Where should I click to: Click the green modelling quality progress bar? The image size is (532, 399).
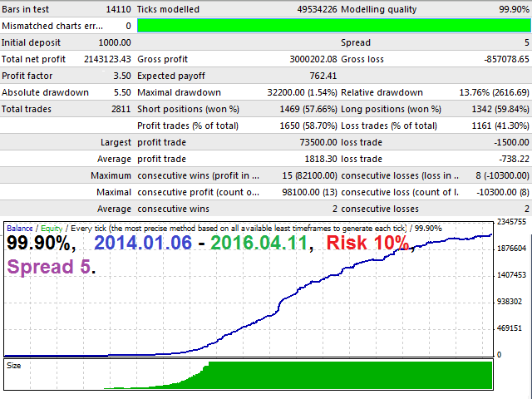point(332,26)
